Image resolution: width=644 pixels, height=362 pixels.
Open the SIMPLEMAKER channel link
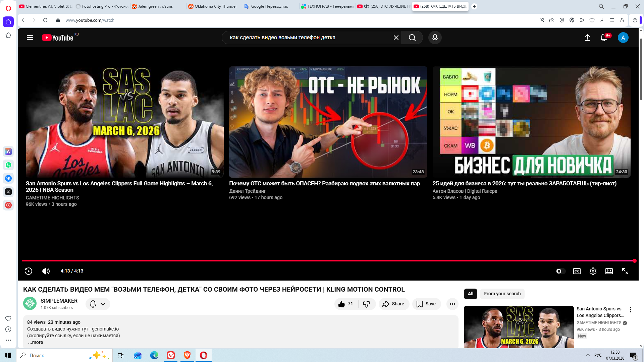pyautogui.click(x=59, y=301)
